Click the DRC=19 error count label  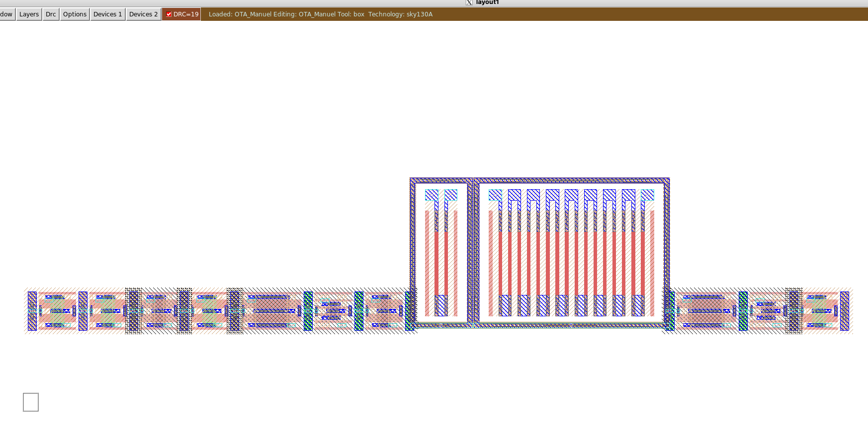(x=186, y=14)
